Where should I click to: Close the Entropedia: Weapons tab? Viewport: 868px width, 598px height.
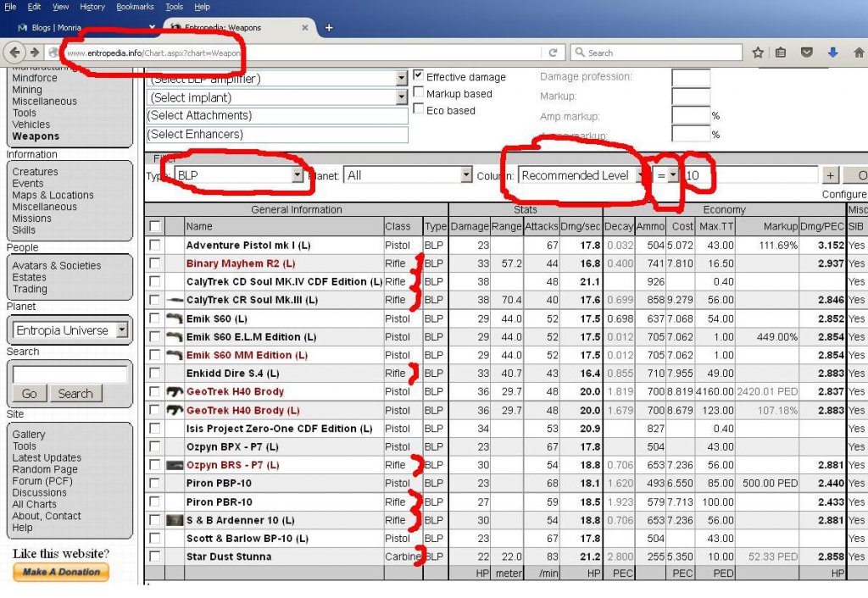pos(304,28)
